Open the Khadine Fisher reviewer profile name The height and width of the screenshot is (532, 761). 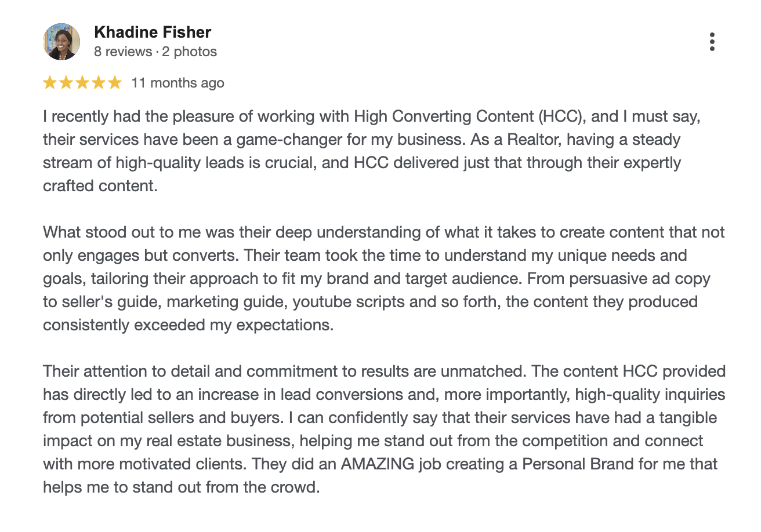tap(153, 32)
